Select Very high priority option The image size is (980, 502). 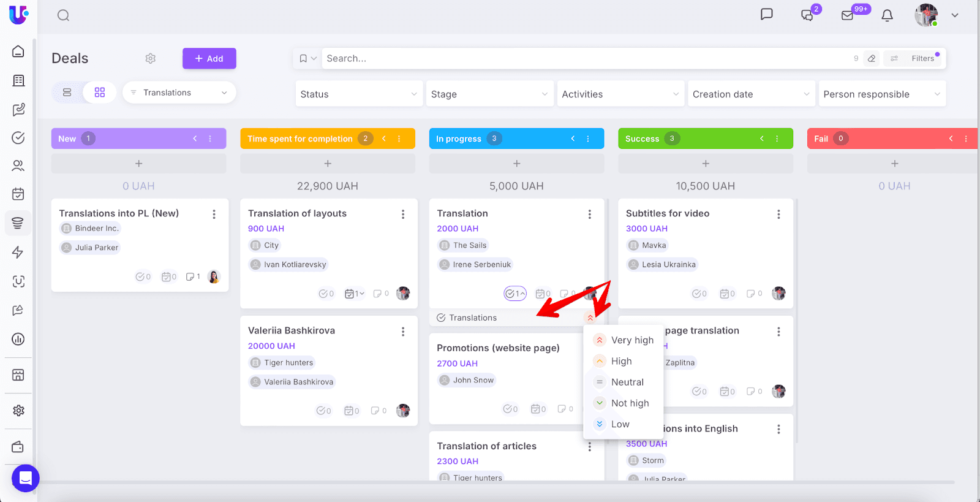coord(631,340)
